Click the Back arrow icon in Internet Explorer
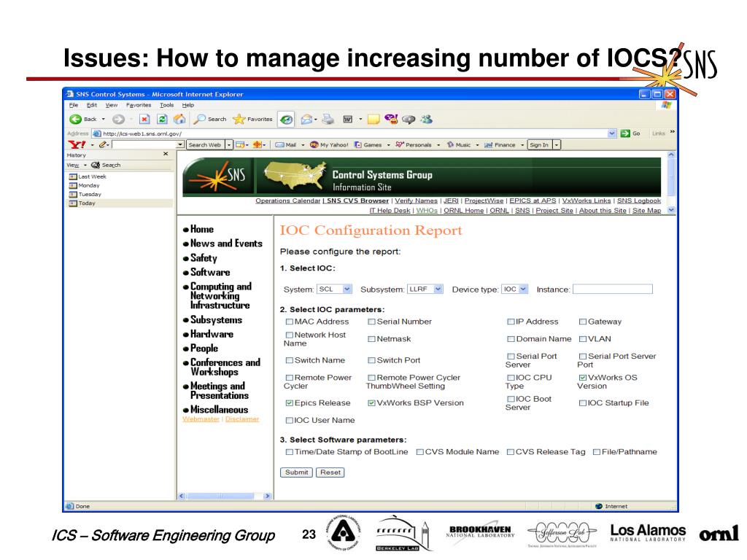 (x=75, y=119)
